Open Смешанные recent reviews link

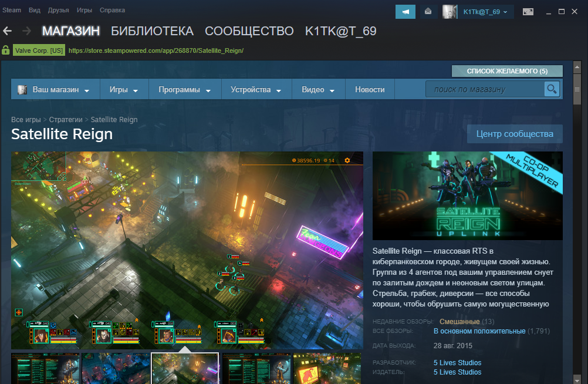[459, 321]
